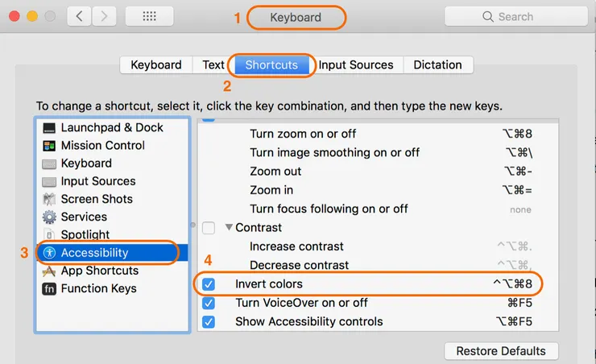The height and width of the screenshot is (364, 596).
Task: Select the Text tab
Action: point(213,65)
